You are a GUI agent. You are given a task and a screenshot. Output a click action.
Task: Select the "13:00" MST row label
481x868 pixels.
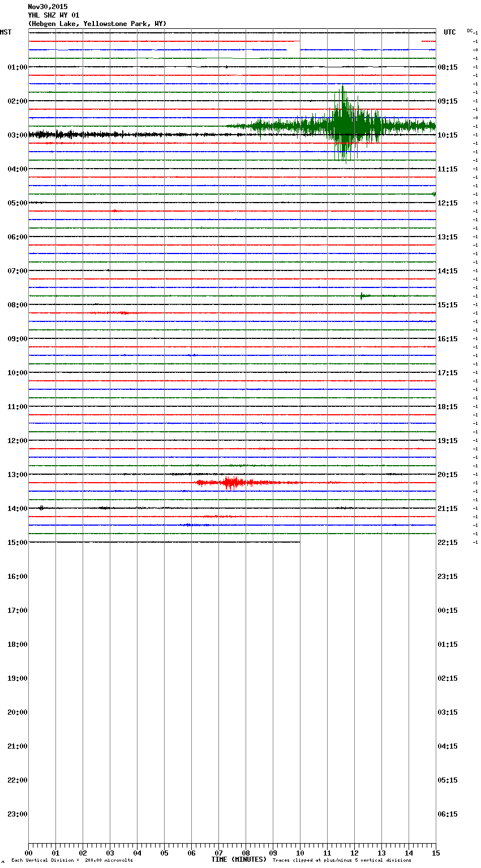point(18,475)
